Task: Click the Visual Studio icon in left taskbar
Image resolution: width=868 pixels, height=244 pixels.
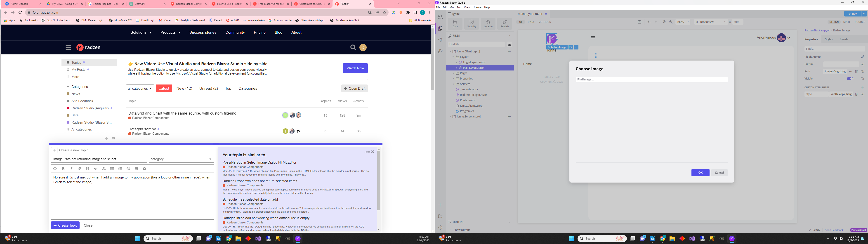Action: (258, 239)
